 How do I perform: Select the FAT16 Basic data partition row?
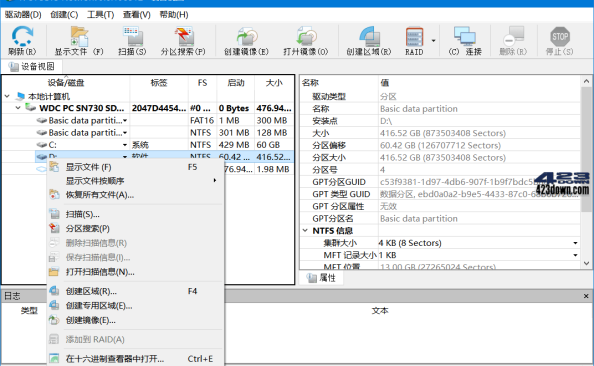pyautogui.click(x=148, y=120)
